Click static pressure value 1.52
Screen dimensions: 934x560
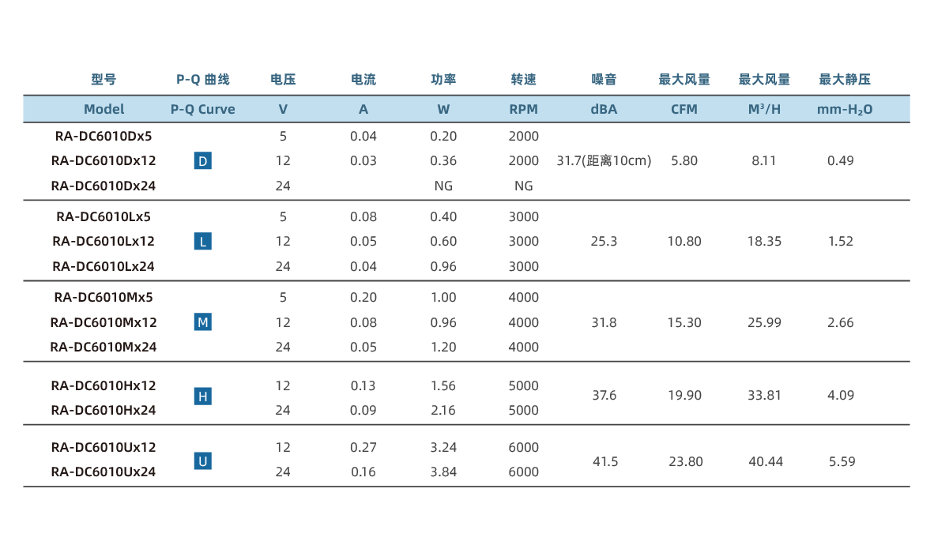click(841, 242)
